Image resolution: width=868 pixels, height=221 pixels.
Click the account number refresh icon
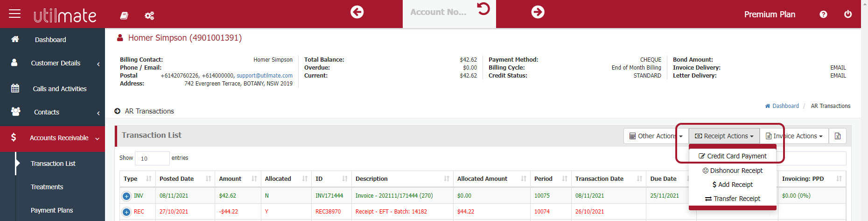483,8
